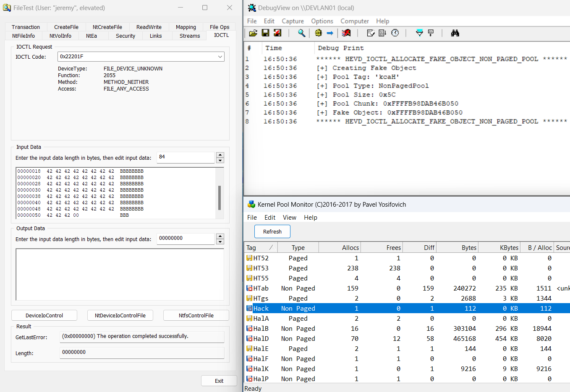Click the NtfsControlFile button

click(196, 315)
